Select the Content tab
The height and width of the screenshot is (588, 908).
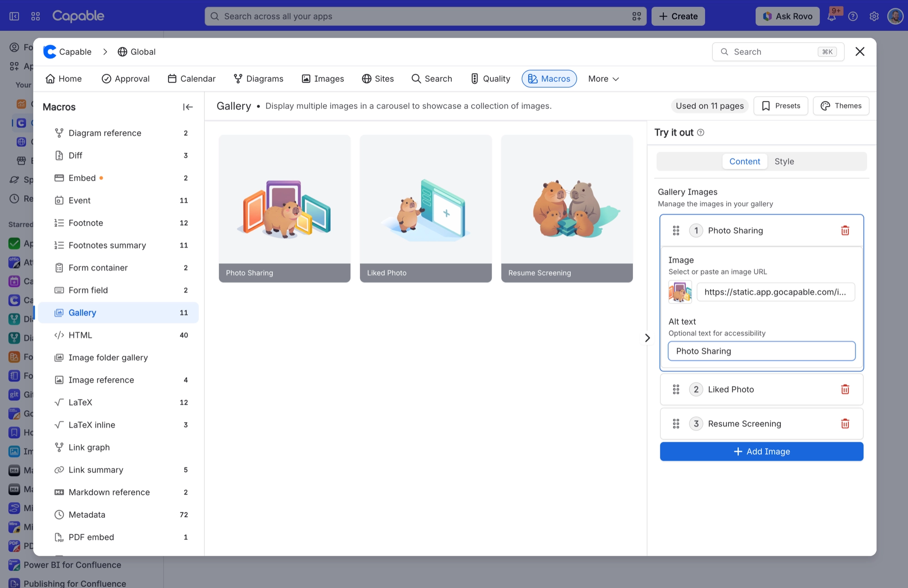point(745,162)
